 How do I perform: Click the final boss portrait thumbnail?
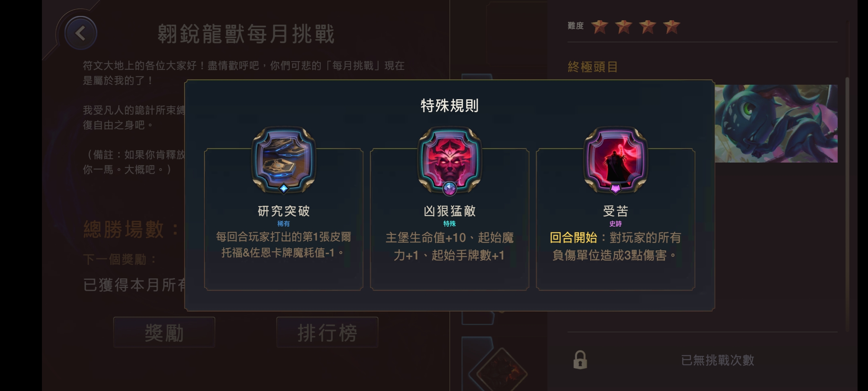pyautogui.click(x=776, y=123)
